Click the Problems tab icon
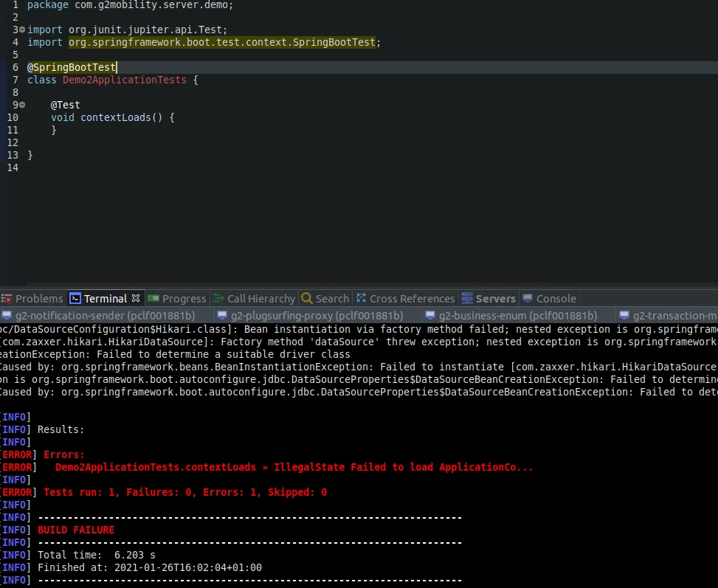Viewport: 718px width, 588px height. tap(7, 299)
